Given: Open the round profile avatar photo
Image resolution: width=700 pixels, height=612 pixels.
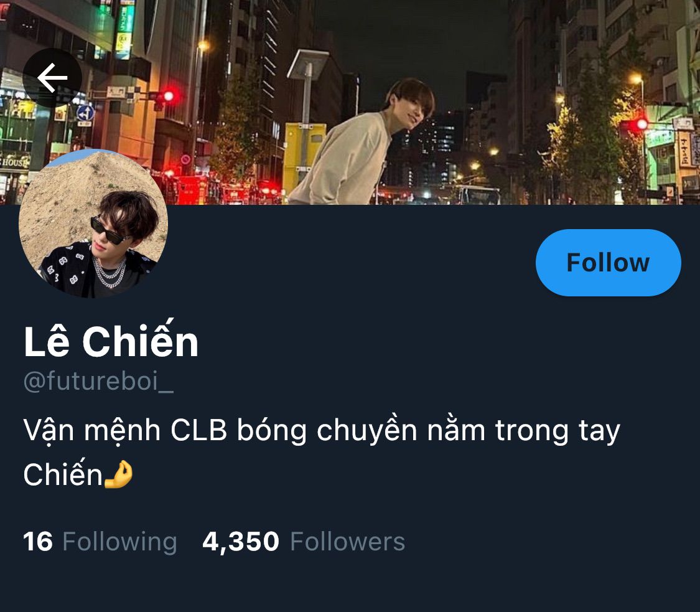Looking at the screenshot, I should [x=93, y=224].
